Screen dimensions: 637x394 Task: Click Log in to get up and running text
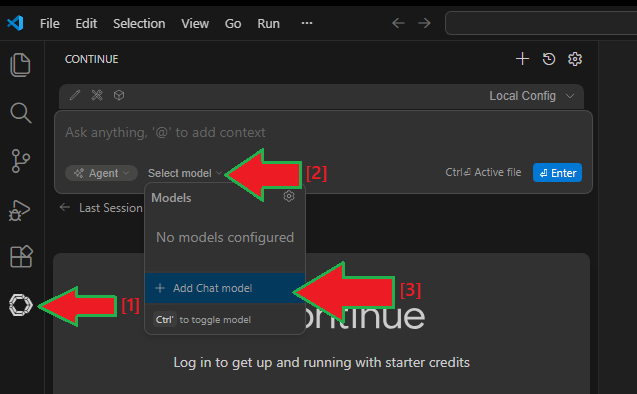tap(321, 362)
